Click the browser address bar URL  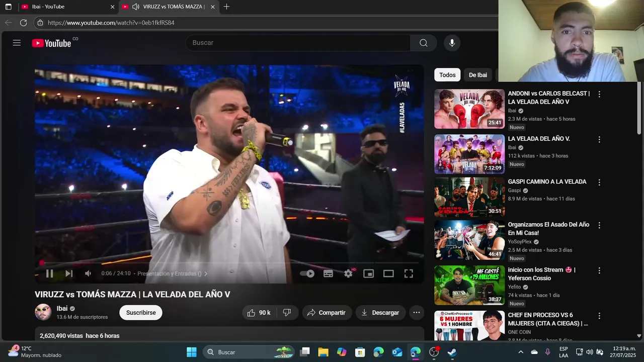click(x=111, y=23)
